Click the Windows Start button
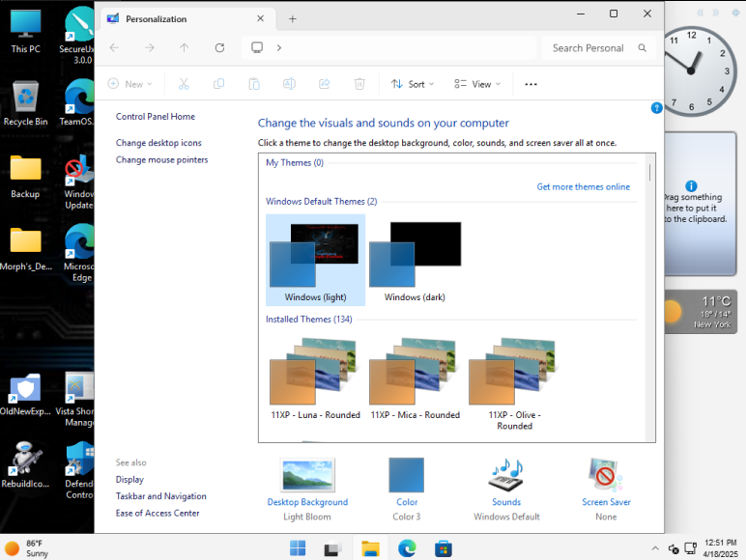746x560 pixels. [298, 548]
